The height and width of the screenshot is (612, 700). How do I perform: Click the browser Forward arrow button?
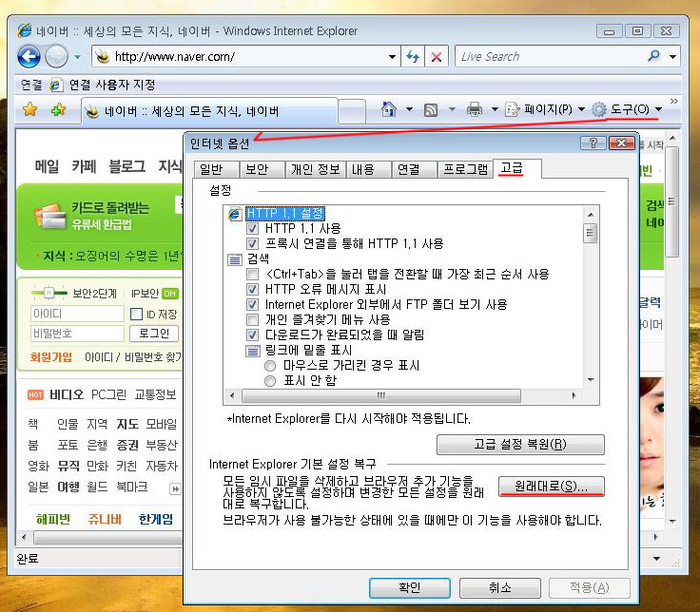[x=56, y=57]
